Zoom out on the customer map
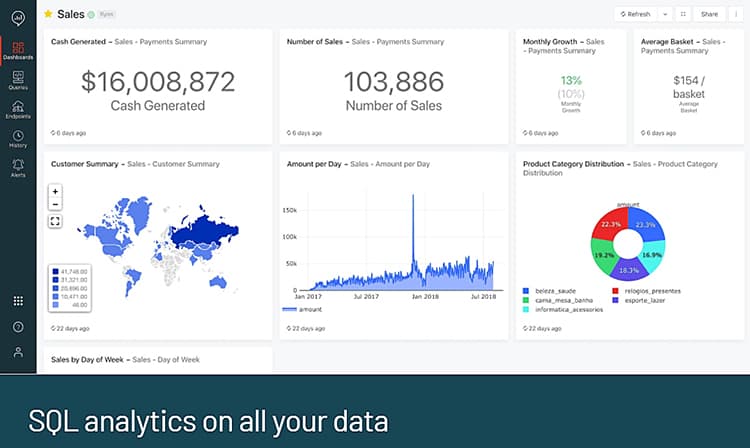The image size is (750, 448). tap(55, 204)
